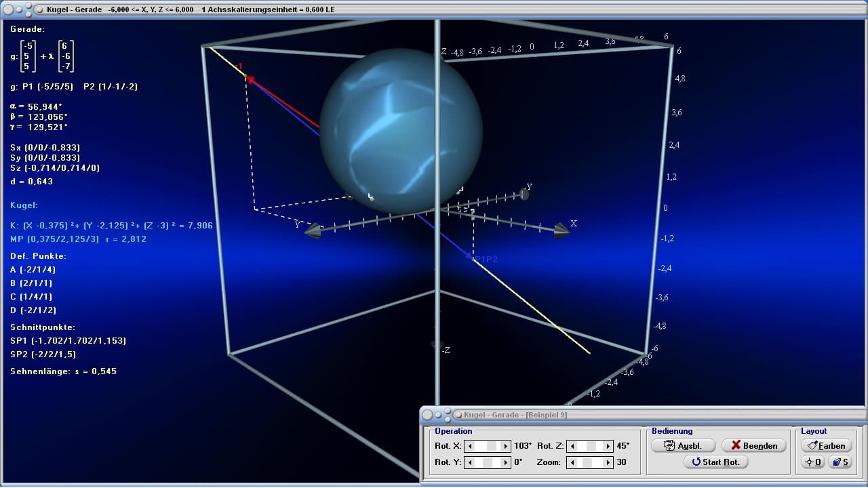Open the Farben color settings
The height and width of the screenshot is (488, 868).
(x=826, y=446)
